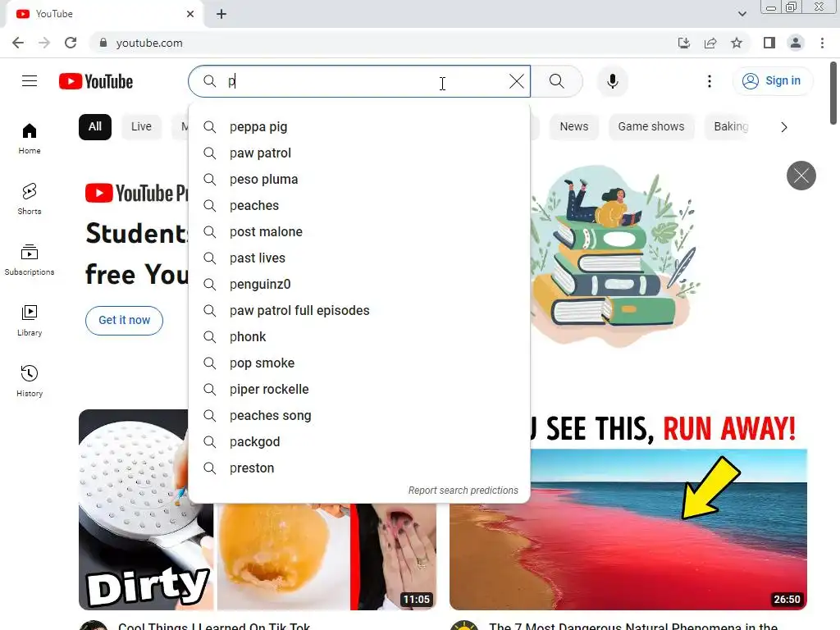Expand the tab search dropdown arrow

coord(742,14)
